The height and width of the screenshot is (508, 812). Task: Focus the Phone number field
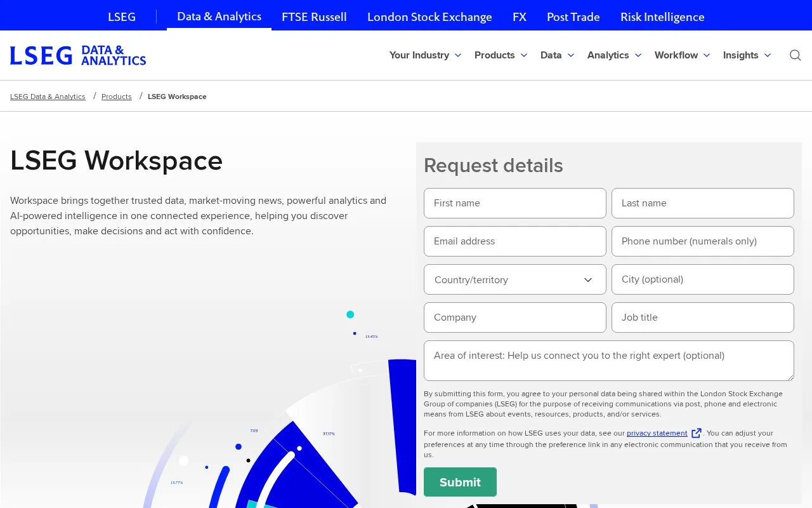click(702, 241)
